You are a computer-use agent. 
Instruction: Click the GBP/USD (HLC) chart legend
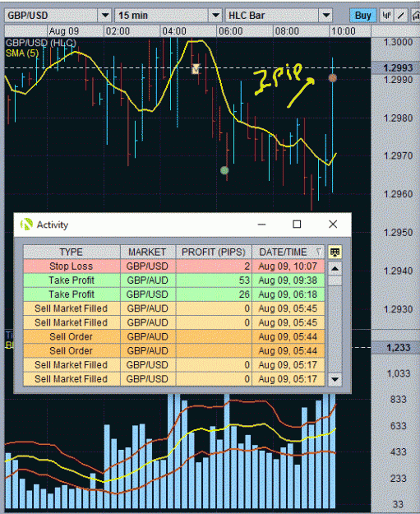41,43
